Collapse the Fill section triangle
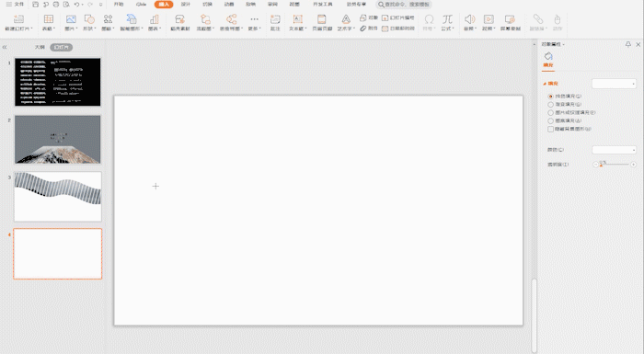The width and height of the screenshot is (644, 354). pyautogui.click(x=545, y=84)
